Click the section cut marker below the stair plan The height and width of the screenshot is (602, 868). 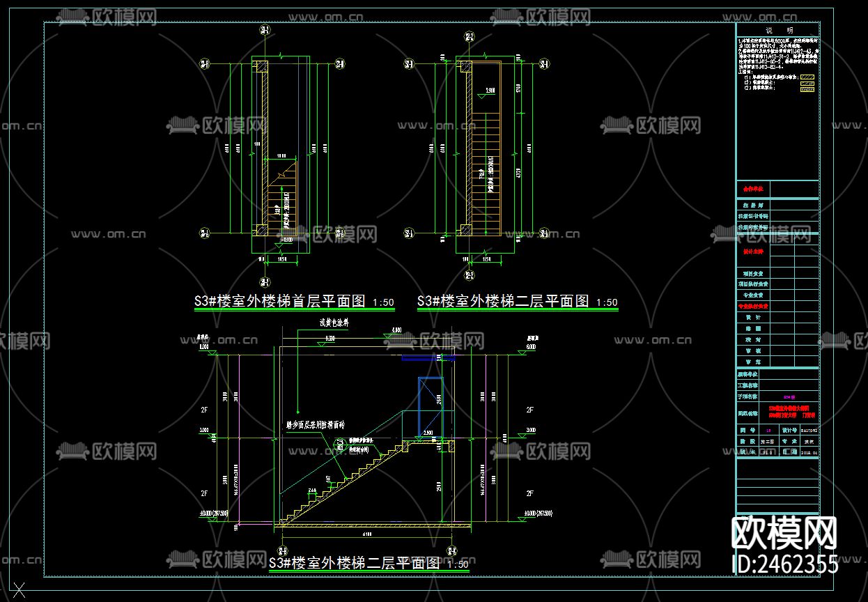[263, 282]
